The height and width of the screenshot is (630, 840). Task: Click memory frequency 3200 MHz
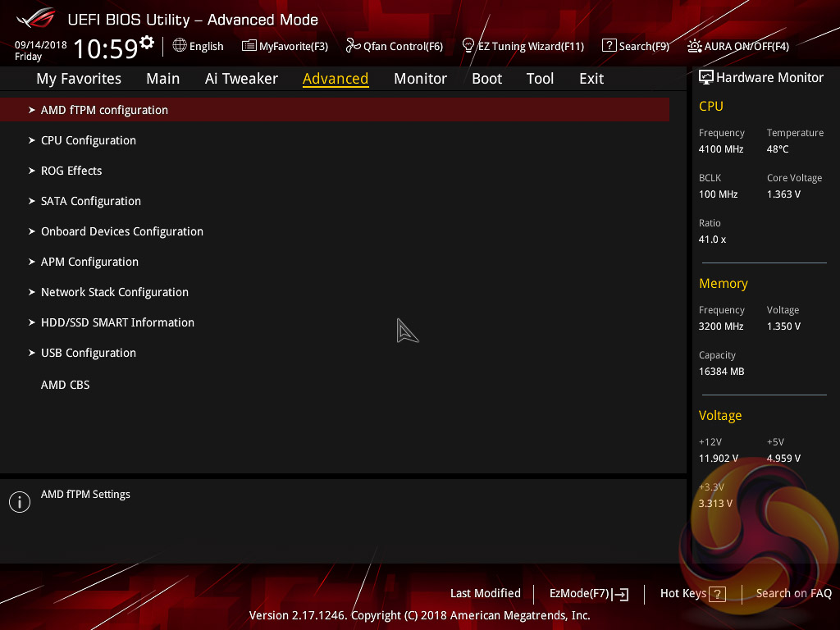[x=721, y=326]
